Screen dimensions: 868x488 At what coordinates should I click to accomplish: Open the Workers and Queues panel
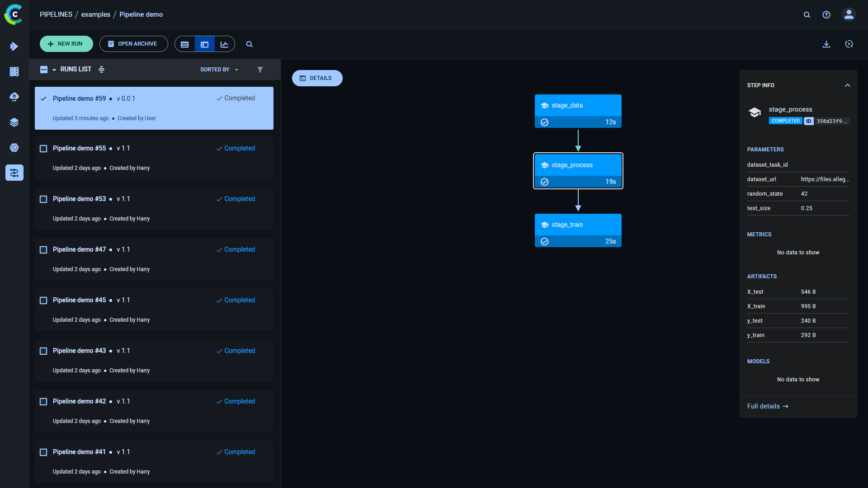pos(14,71)
